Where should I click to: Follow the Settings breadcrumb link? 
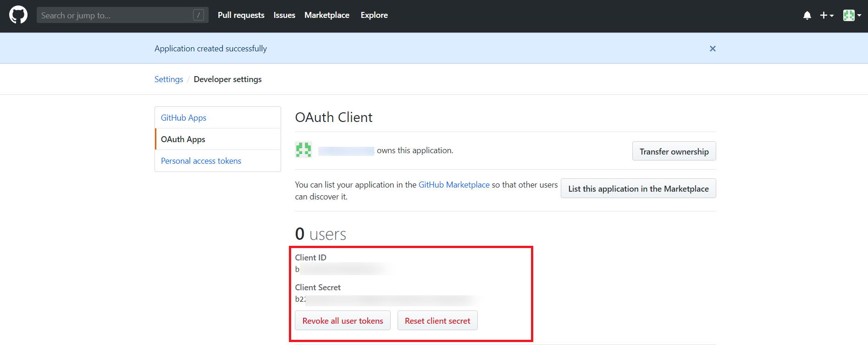169,79
